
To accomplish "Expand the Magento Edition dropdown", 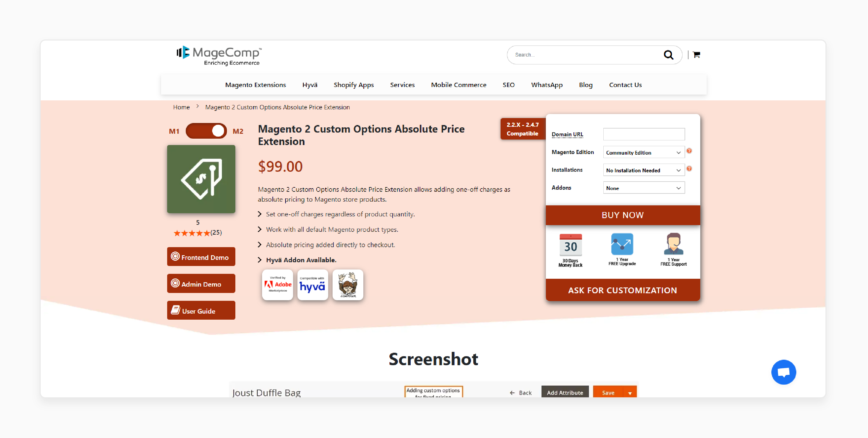I will pos(643,151).
